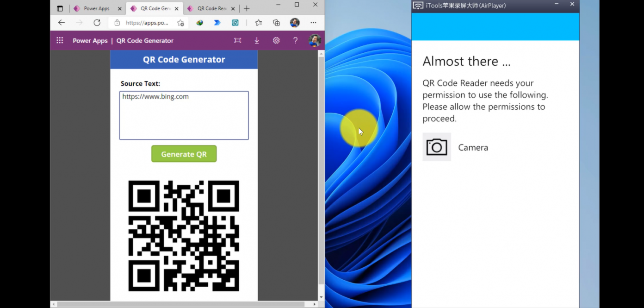
Task: Close the Power Apps tab
Action: pos(120,8)
